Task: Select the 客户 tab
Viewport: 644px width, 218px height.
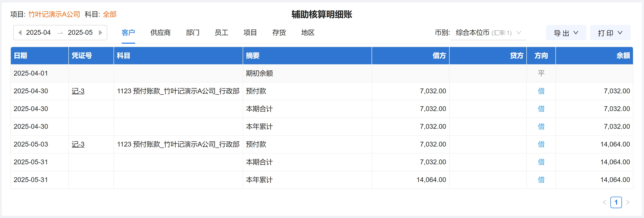Action: pyautogui.click(x=128, y=33)
